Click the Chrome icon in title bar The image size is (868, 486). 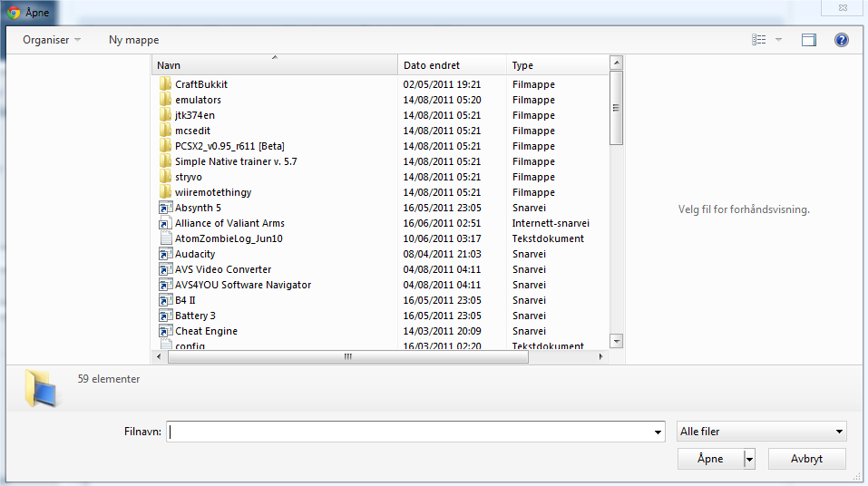tap(14, 12)
